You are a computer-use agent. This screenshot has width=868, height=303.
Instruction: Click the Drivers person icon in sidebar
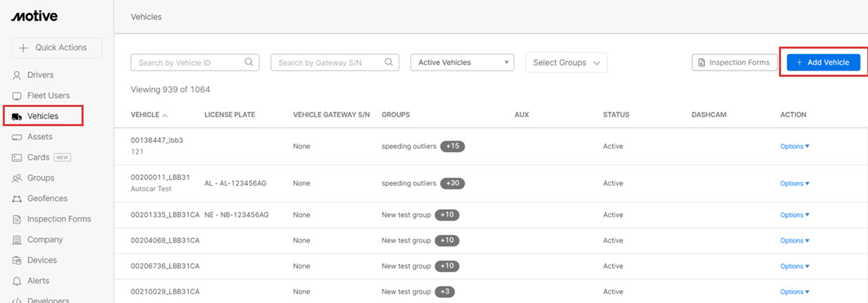pos(17,75)
